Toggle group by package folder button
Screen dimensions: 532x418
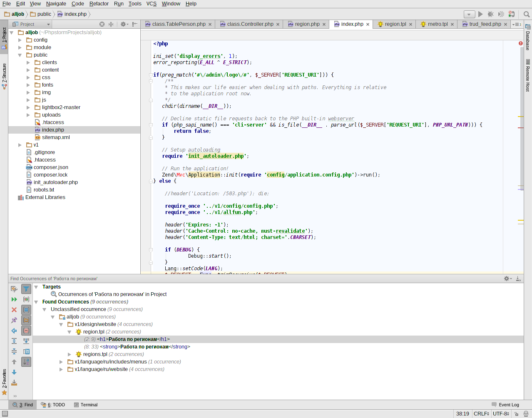[26, 320]
